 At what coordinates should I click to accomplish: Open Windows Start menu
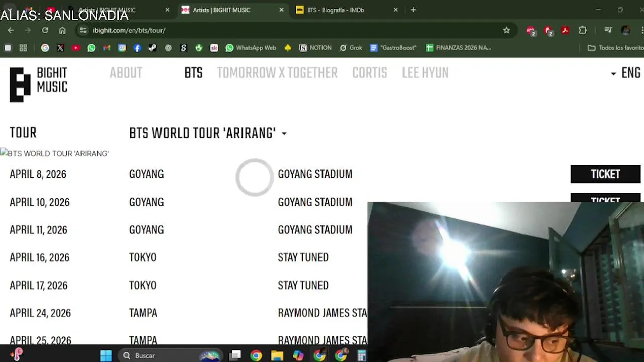tap(106, 355)
